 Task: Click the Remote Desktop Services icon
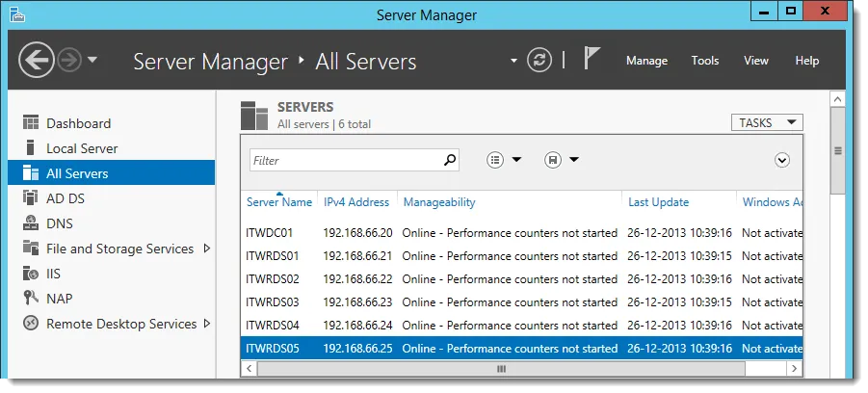(31, 324)
